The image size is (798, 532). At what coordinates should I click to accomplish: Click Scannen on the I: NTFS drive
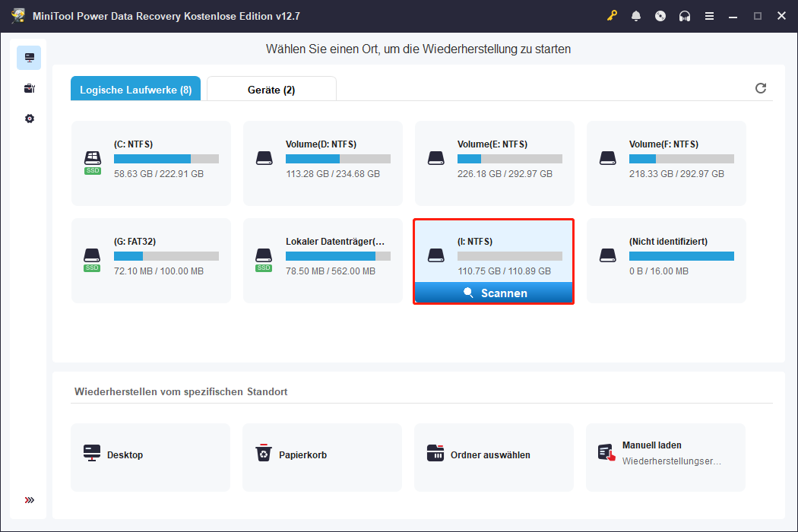493,293
